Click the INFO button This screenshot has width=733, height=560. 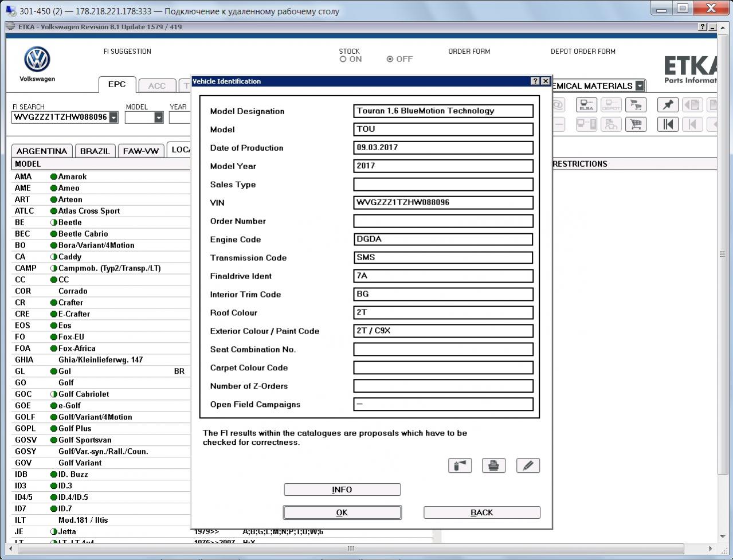click(342, 489)
